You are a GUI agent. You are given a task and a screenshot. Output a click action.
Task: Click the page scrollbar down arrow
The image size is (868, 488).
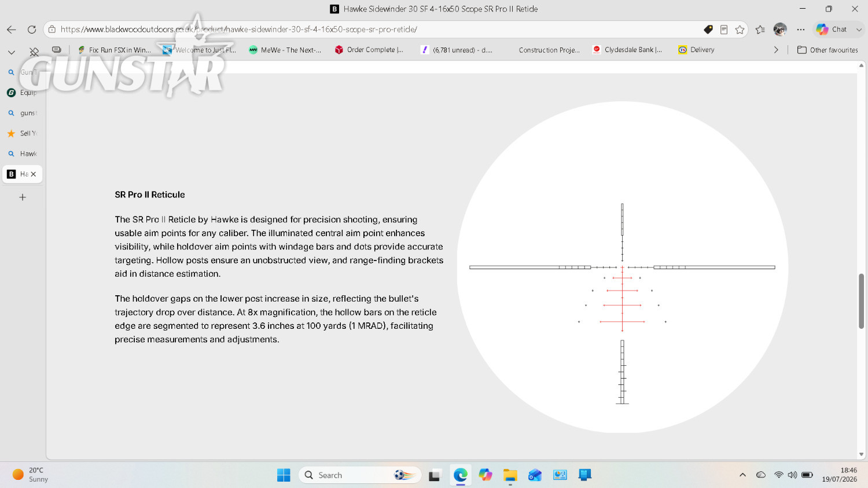coord(862,454)
